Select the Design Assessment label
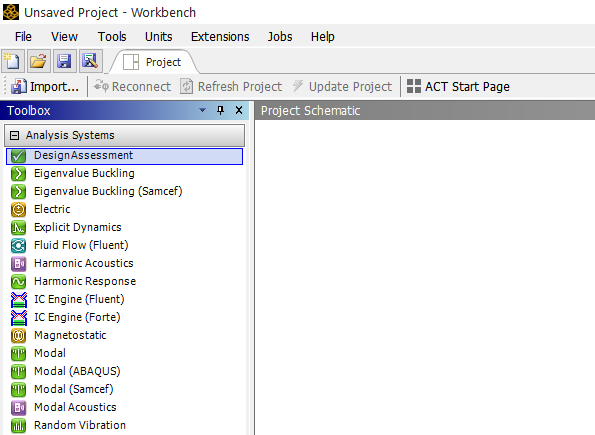 (x=83, y=155)
